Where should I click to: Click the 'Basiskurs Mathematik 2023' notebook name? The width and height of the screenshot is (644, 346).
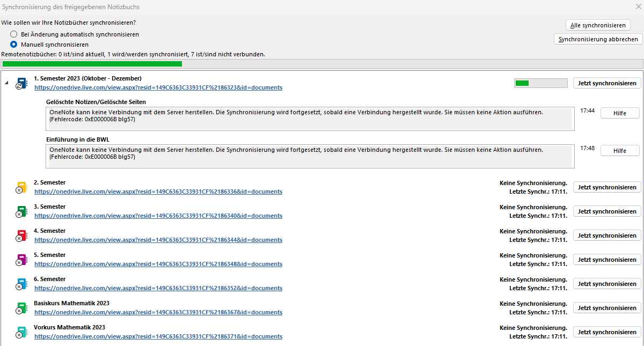point(71,303)
